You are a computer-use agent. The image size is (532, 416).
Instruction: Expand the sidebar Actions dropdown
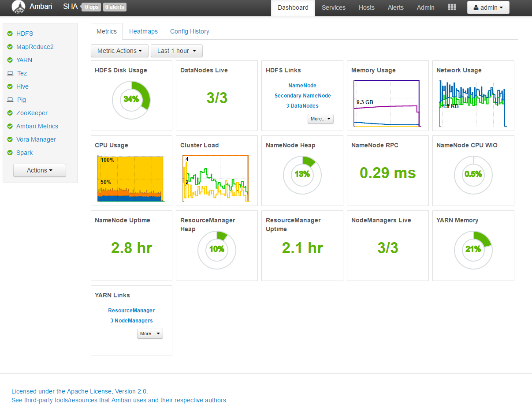point(40,170)
